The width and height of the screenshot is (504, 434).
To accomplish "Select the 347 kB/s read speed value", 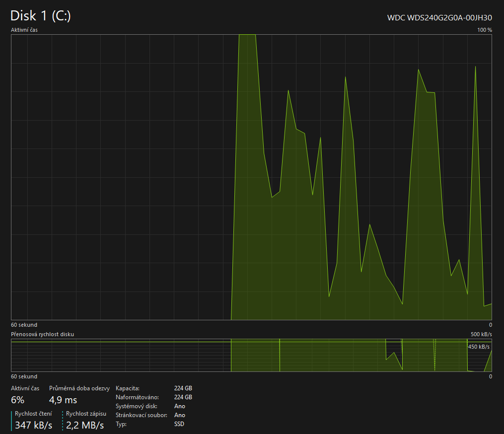I will 33,425.
